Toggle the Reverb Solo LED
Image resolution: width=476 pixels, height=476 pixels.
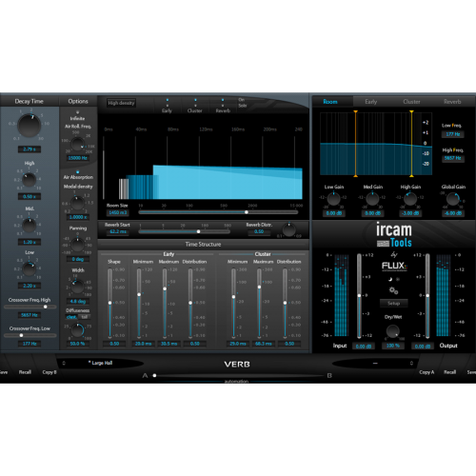[223, 106]
